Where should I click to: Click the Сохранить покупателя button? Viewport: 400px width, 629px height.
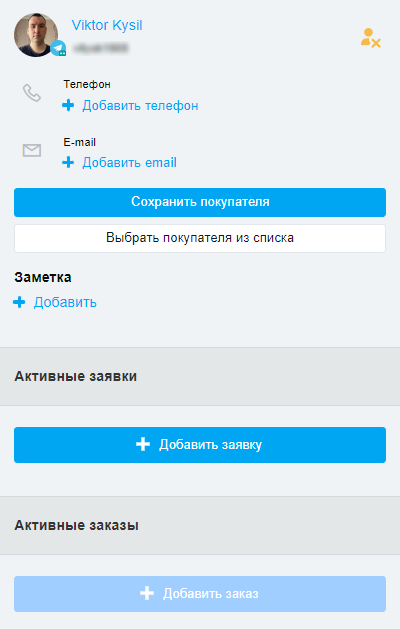[x=200, y=202]
